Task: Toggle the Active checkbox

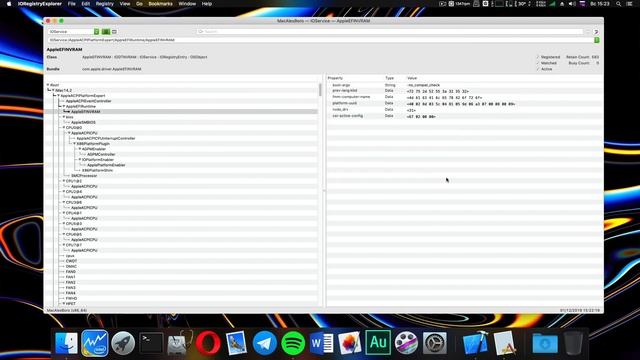Action: coord(538,69)
